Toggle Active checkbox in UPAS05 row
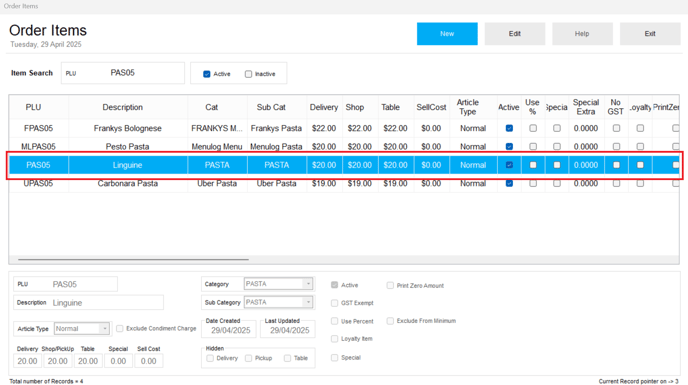The width and height of the screenshot is (688, 385). [509, 184]
